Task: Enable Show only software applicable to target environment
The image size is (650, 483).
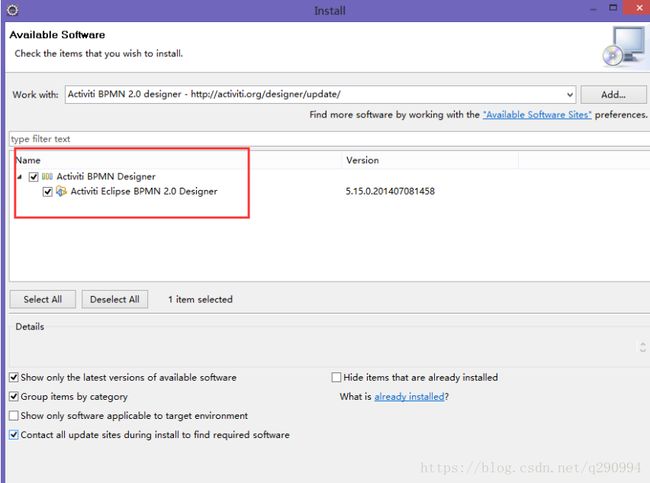Action: 14,415
